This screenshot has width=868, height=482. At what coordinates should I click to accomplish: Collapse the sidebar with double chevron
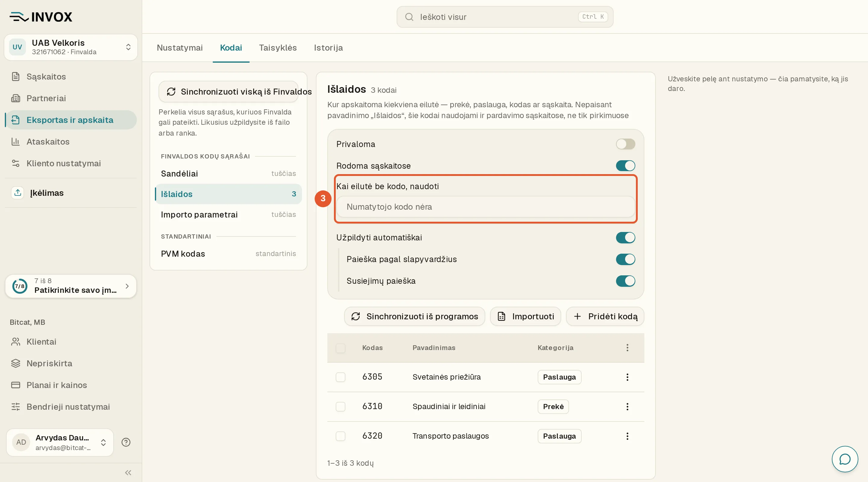[x=128, y=473]
